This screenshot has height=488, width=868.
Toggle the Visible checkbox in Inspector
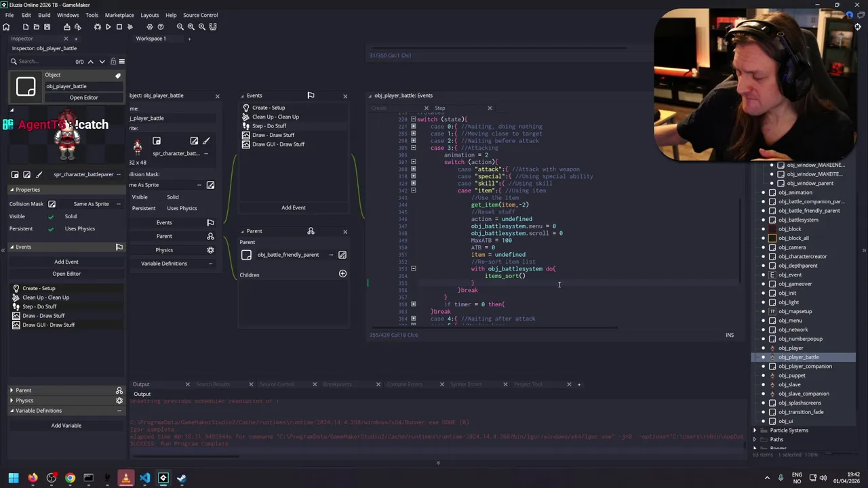(51, 217)
